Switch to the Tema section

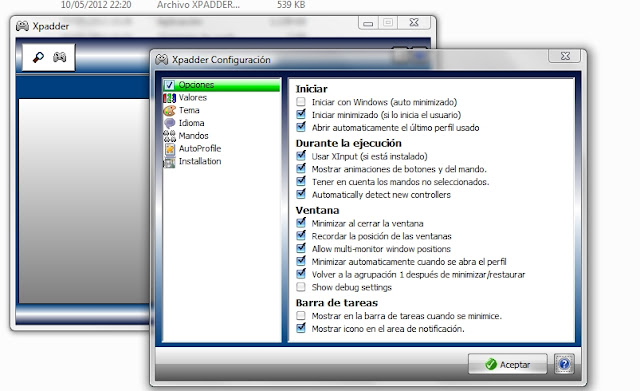tap(189, 110)
